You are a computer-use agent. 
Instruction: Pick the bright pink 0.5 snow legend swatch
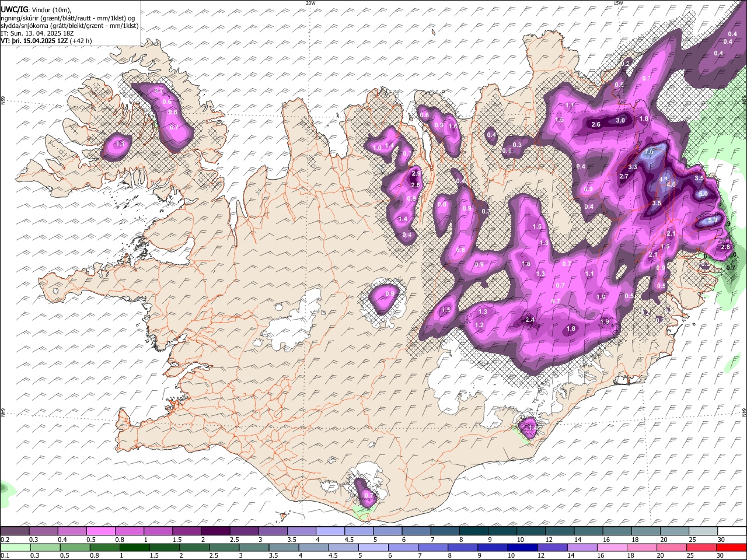pos(100,531)
